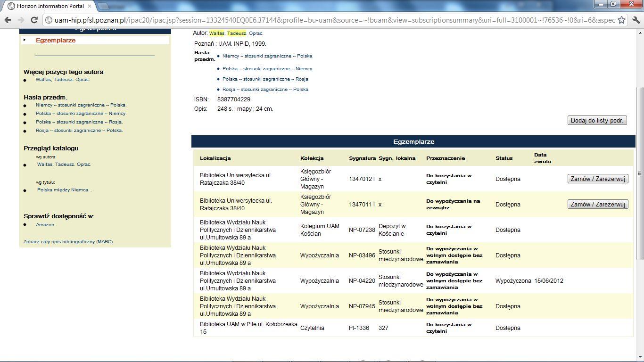Screen dimensions: 644x362
Task: Open a new browser tab
Action: click(x=104, y=6)
